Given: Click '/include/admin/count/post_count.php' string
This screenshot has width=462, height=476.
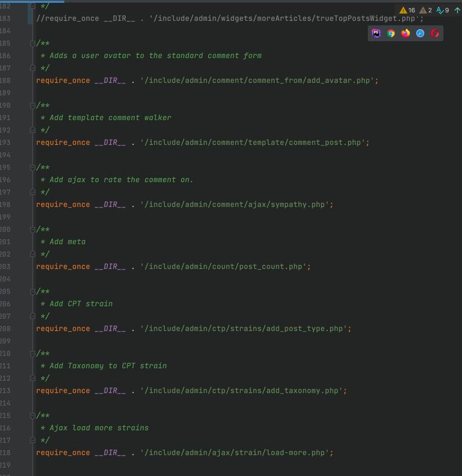Looking at the screenshot, I should coord(223,267).
